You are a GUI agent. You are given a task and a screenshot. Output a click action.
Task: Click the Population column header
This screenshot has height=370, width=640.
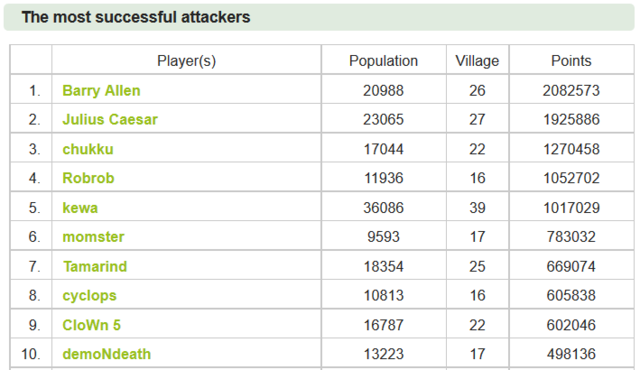(383, 60)
